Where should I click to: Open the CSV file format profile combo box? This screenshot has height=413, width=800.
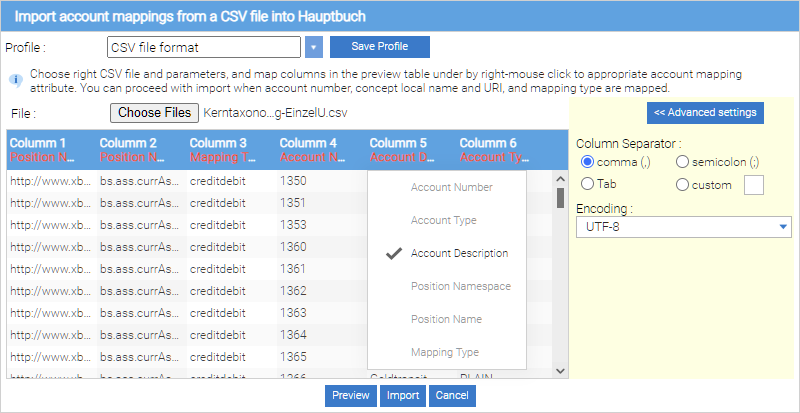pyautogui.click(x=204, y=47)
